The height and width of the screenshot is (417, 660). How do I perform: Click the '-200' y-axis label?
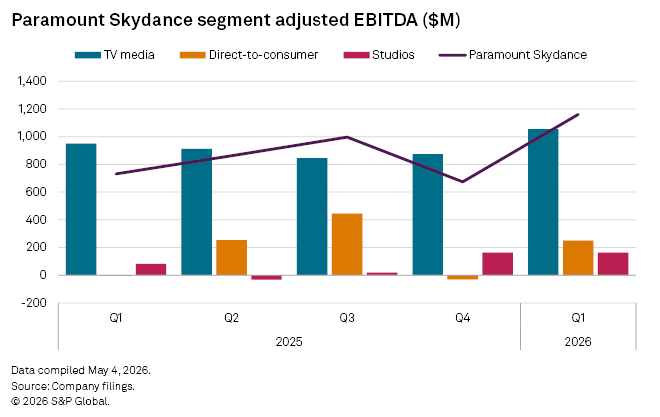(x=34, y=303)
